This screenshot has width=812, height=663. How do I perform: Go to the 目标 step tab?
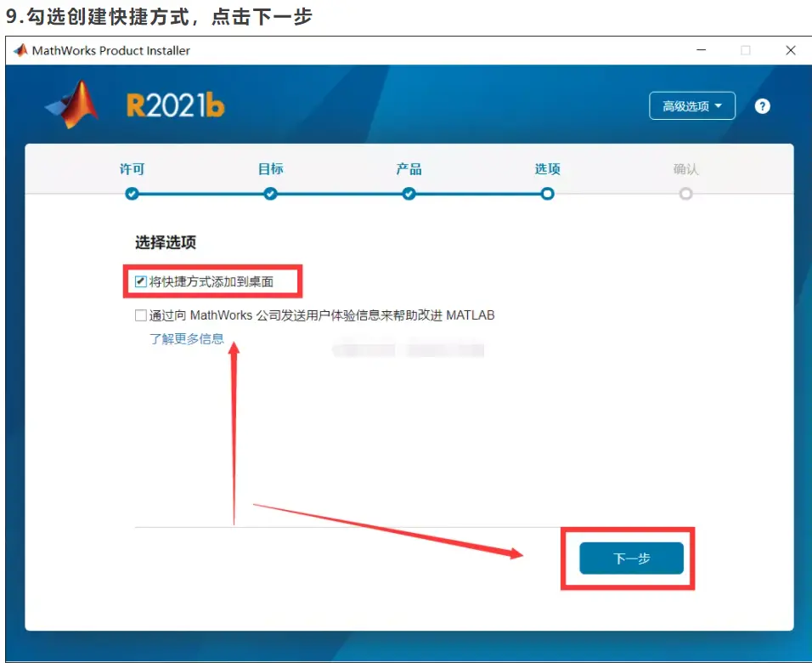[x=270, y=169]
